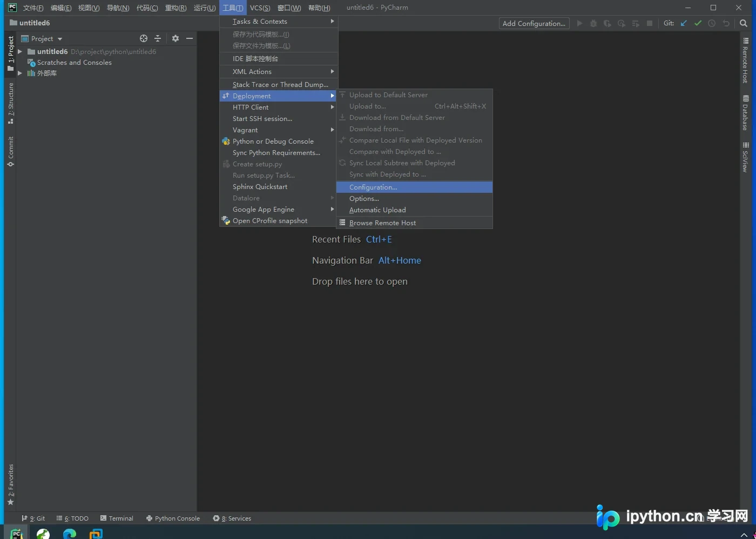Select Options... in Deployment submenu
Image resolution: width=756 pixels, height=539 pixels.
414,198
